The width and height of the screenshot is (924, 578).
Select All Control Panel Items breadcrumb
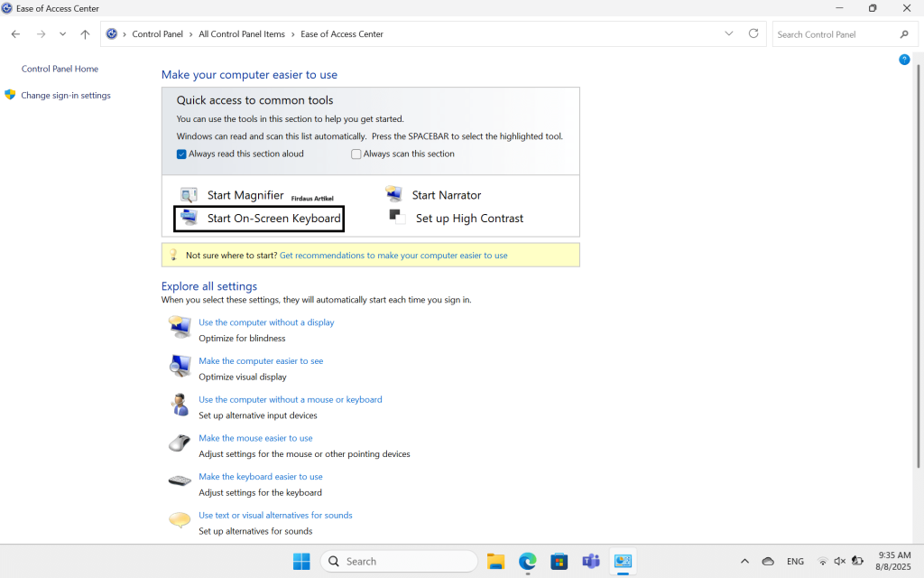tap(242, 34)
